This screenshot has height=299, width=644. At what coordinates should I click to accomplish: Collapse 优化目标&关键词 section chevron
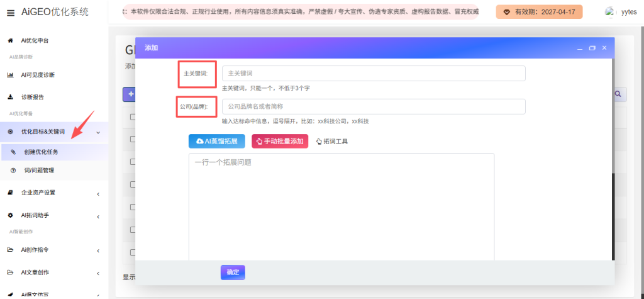coord(97,132)
